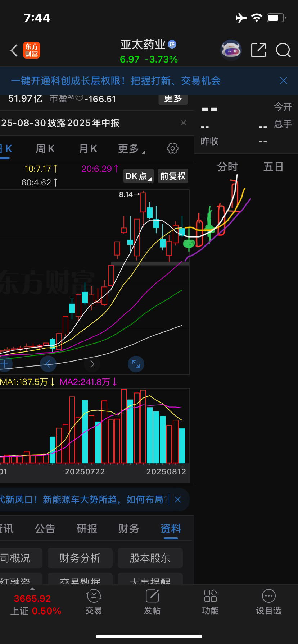Tap the 60:4.62 moving average label

coord(40,183)
